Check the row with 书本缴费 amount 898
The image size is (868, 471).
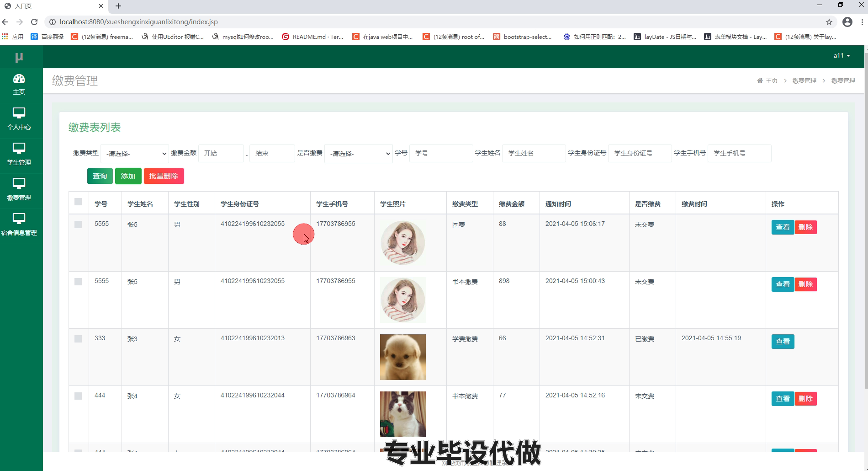click(78, 282)
